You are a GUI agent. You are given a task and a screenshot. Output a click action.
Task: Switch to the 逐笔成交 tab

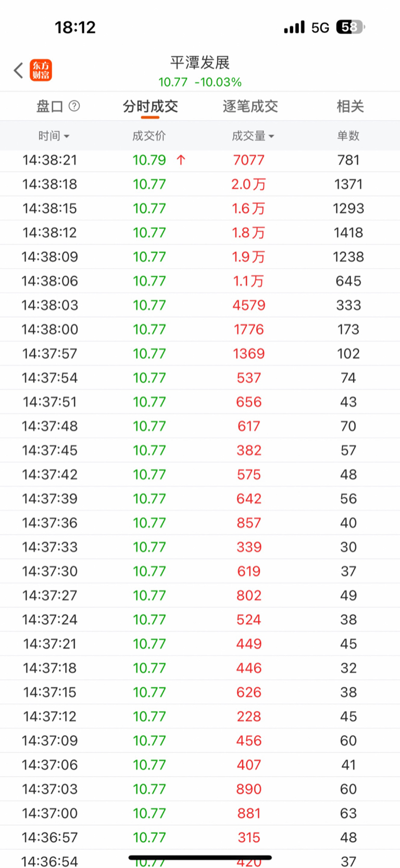[x=250, y=106]
